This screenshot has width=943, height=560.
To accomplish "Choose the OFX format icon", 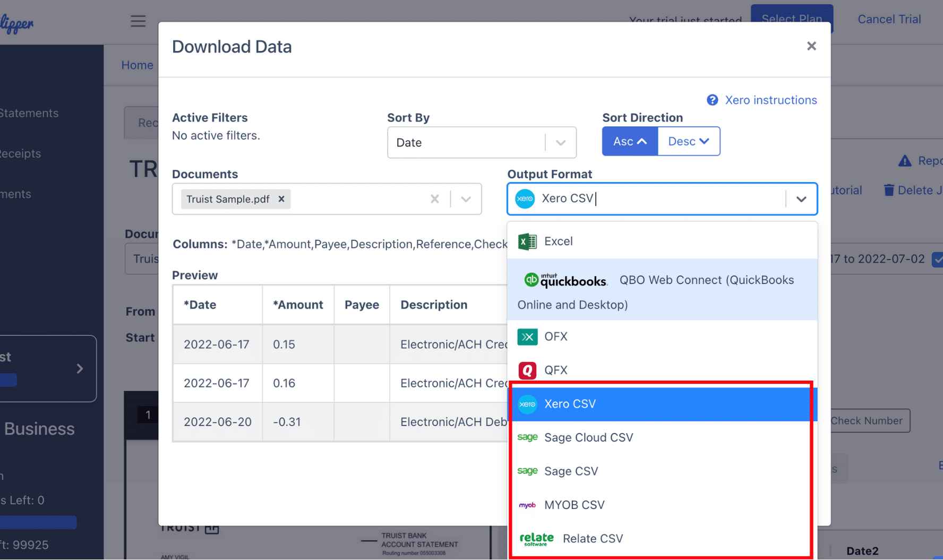I will (527, 337).
